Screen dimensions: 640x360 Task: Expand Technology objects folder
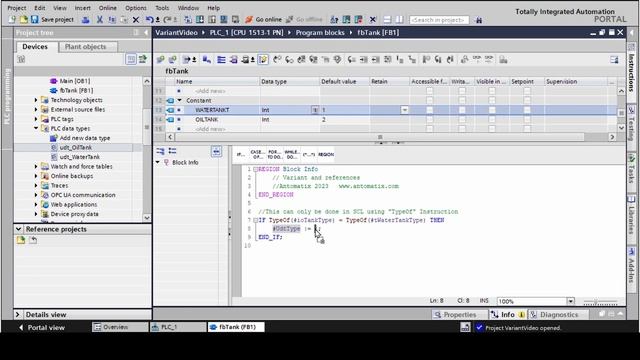[x=36, y=100]
